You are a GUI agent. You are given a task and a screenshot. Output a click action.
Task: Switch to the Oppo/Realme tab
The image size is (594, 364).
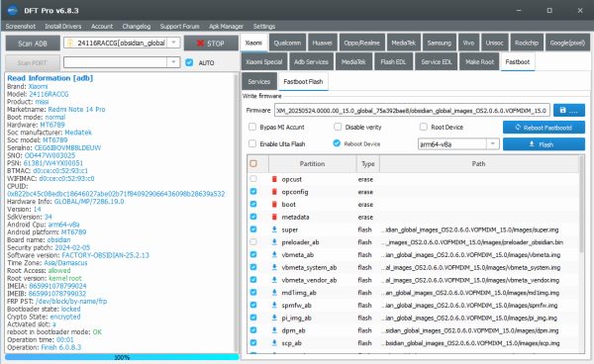(361, 43)
